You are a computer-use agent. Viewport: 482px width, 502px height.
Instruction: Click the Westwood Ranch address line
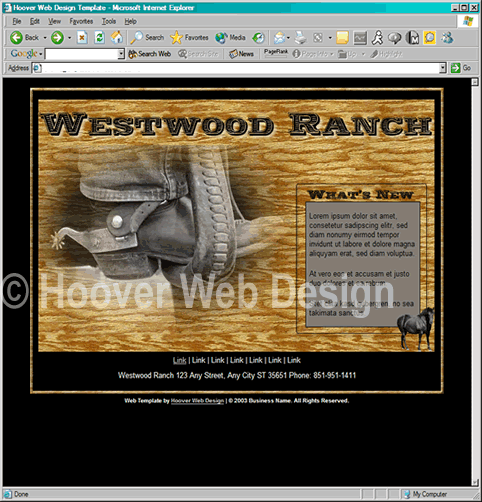coord(237,375)
